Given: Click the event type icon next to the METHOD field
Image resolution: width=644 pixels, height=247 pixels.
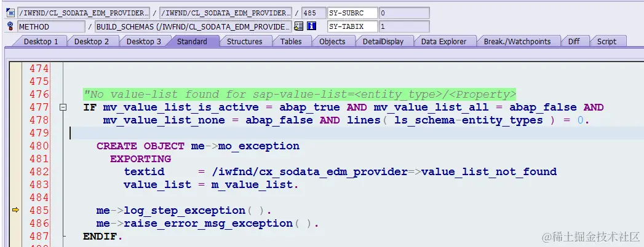Looking at the screenshot, I should point(10,26).
